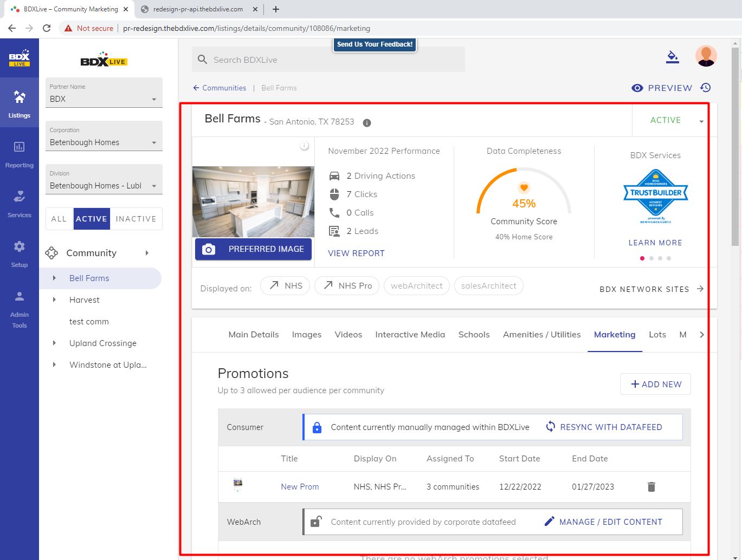The height and width of the screenshot is (560, 742).
Task: Open the Services sidebar icon
Action: pos(19,204)
